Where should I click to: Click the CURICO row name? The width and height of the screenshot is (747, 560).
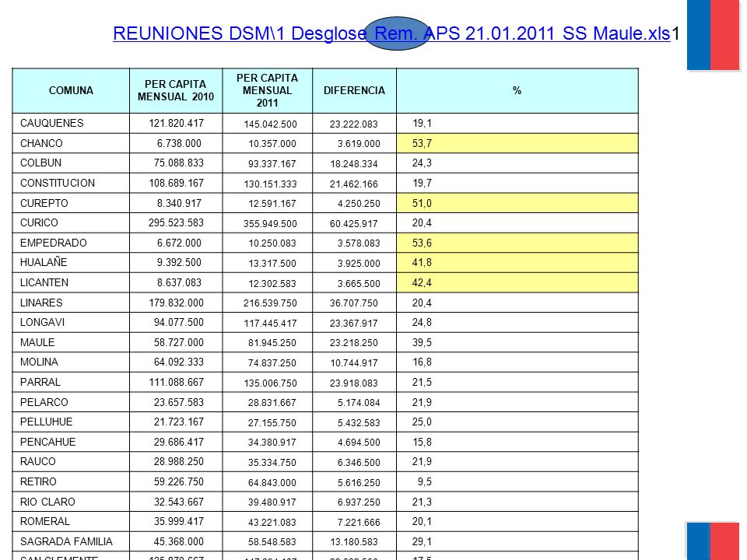coord(39,223)
